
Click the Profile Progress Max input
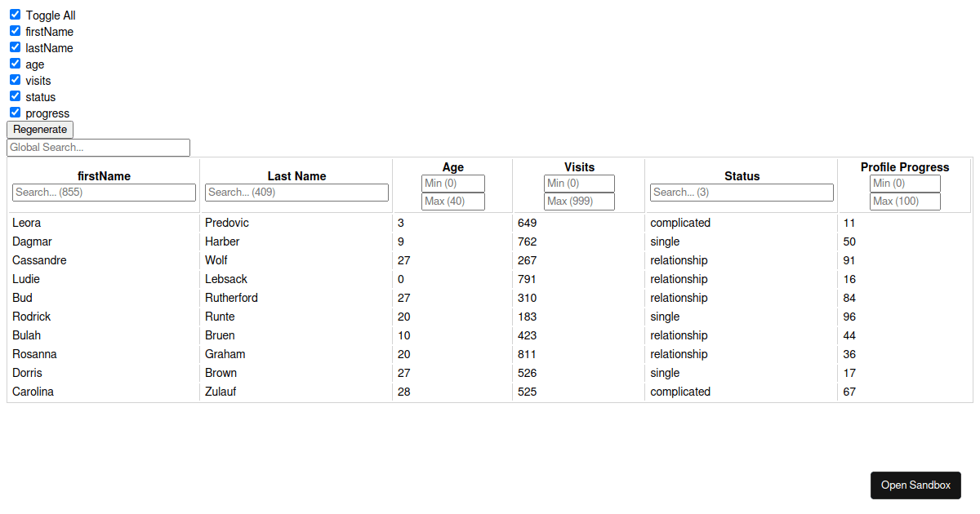pyautogui.click(x=905, y=202)
